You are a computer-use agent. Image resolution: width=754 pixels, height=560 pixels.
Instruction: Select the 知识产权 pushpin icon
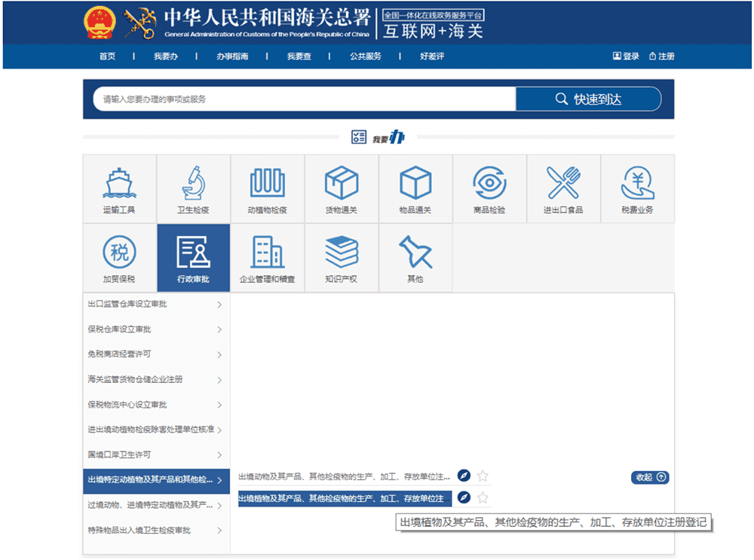(x=342, y=251)
